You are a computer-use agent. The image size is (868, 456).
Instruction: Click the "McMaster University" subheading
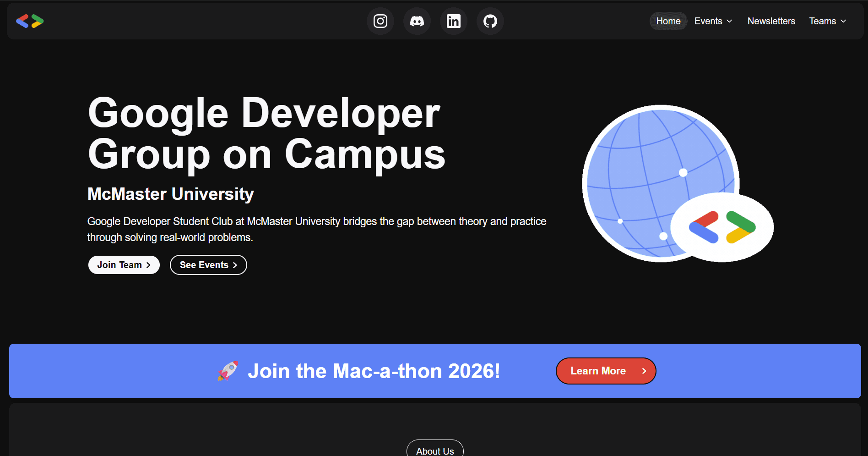pyautogui.click(x=171, y=194)
